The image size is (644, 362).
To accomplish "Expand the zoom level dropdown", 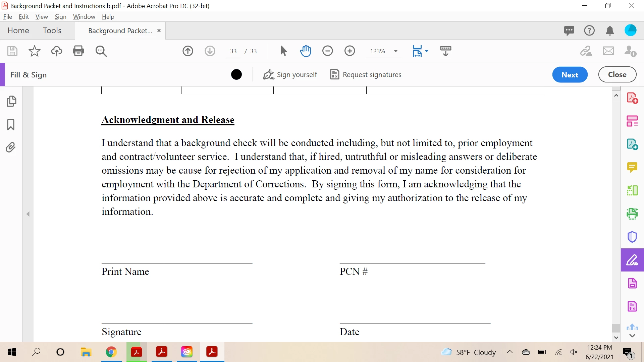I will tap(396, 51).
